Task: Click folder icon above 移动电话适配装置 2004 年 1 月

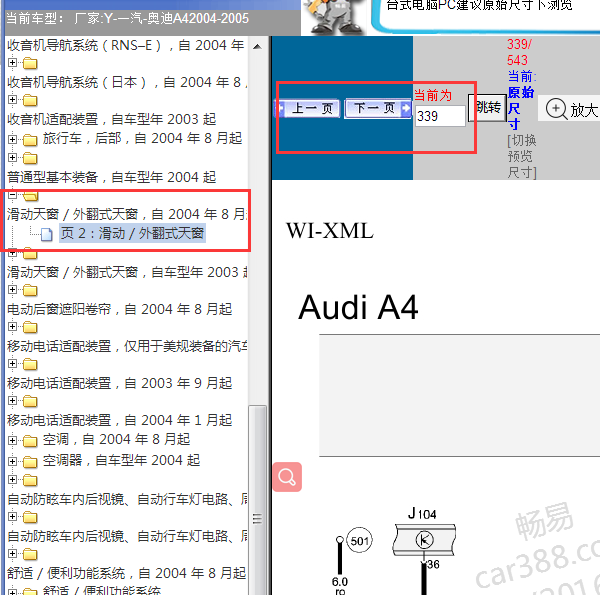Action: coord(30,401)
